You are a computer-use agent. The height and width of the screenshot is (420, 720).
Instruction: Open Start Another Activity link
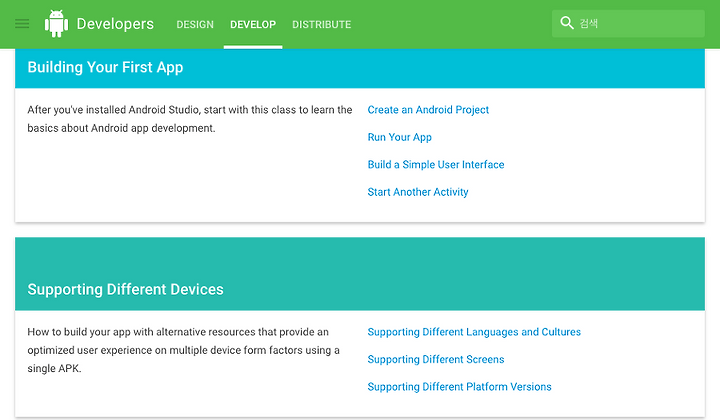click(418, 192)
